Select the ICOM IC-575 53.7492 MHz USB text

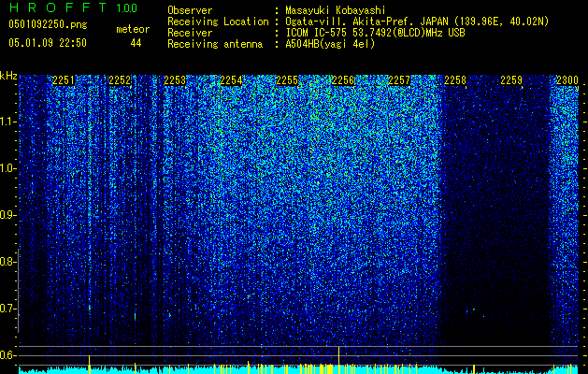coord(375,33)
